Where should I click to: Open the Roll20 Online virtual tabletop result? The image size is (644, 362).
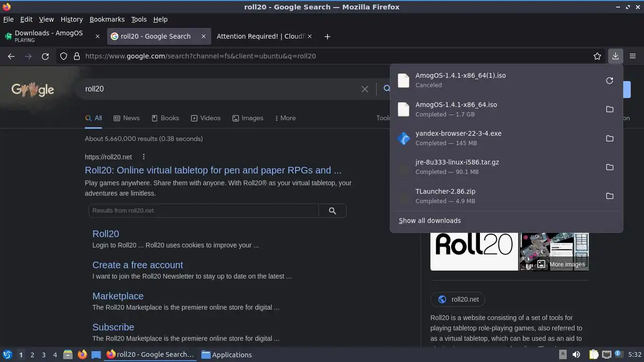pyautogui.click(x=213, y=170)
